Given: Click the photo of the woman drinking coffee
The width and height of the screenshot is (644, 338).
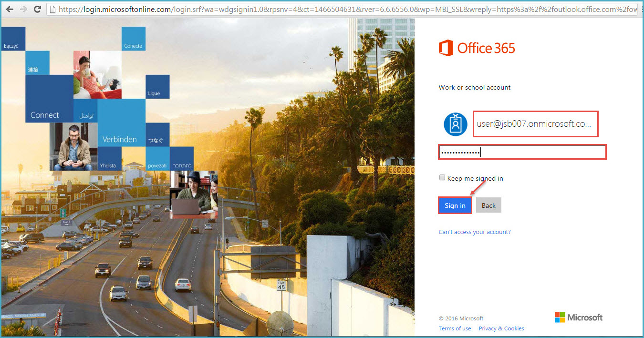Looking at the screenshot, I should point(97,75).
